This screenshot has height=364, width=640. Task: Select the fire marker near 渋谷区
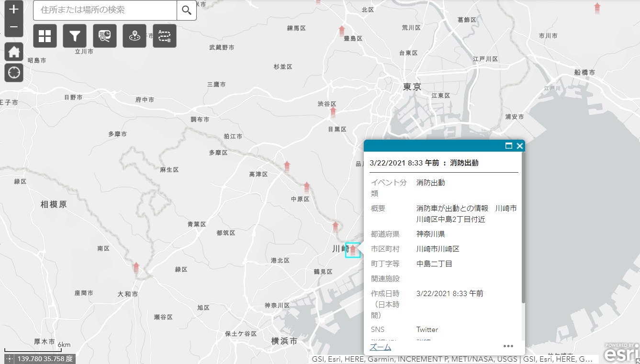pyautogui.click(x=333, y=113)
